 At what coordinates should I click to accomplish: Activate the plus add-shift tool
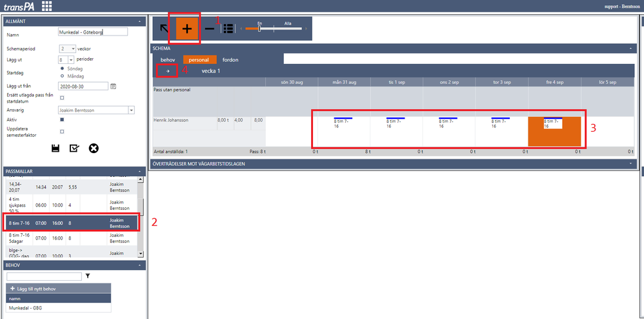click(187, 28)
